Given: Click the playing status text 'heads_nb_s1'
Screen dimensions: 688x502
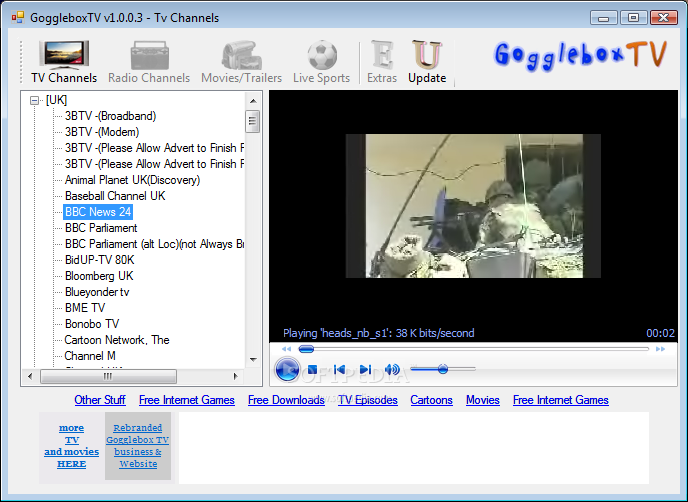Looking at the screenshot, I should coord(379,333).
